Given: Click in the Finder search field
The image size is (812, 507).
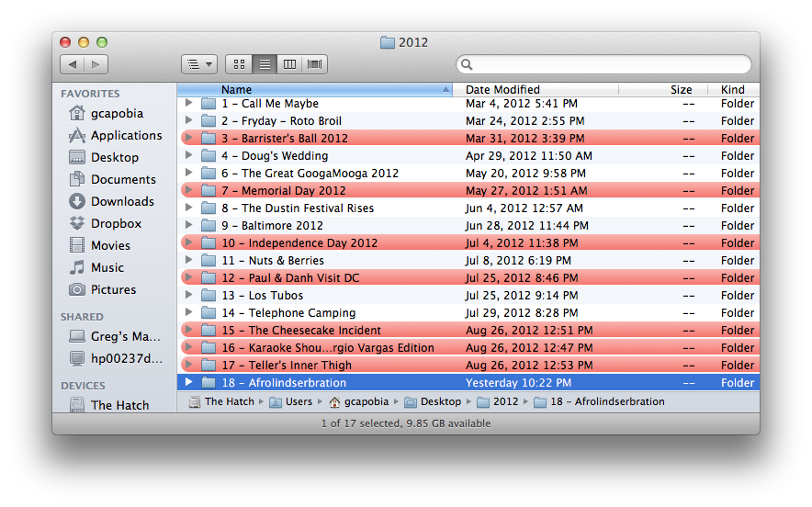Looking at the screenshot, I should (x=603, y=64).
